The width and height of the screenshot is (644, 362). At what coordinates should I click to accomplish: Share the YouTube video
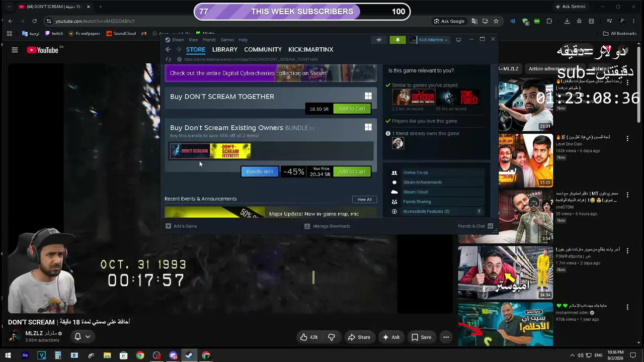(359, 337)
